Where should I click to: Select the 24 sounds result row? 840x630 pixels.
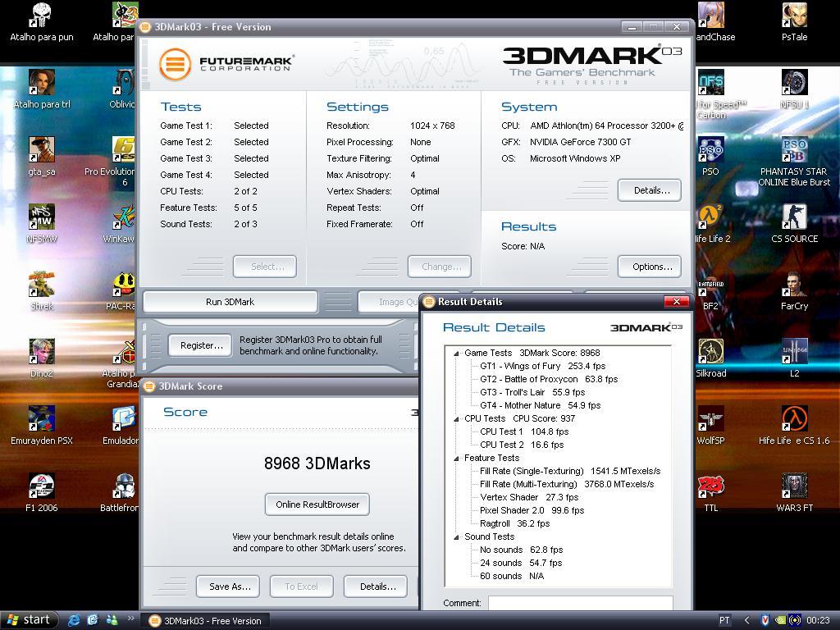pyautogui.click(x=521, y=563)
